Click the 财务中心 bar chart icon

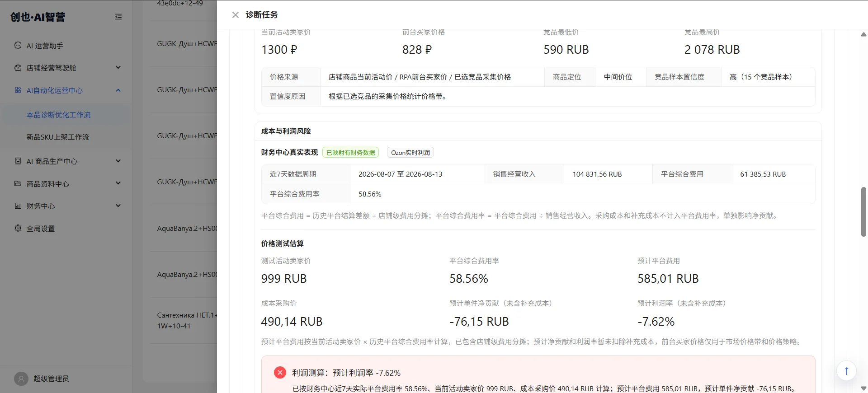[18, 206]
